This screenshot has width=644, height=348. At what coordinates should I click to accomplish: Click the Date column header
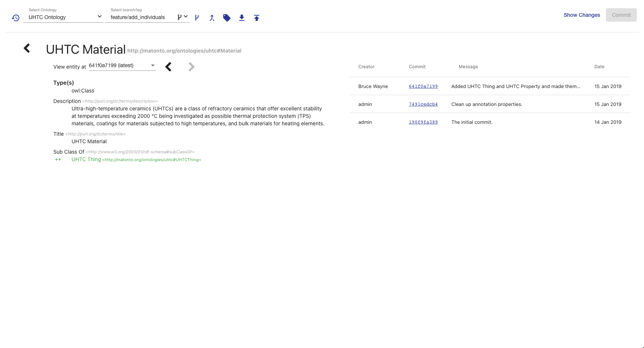pos(599,67)
